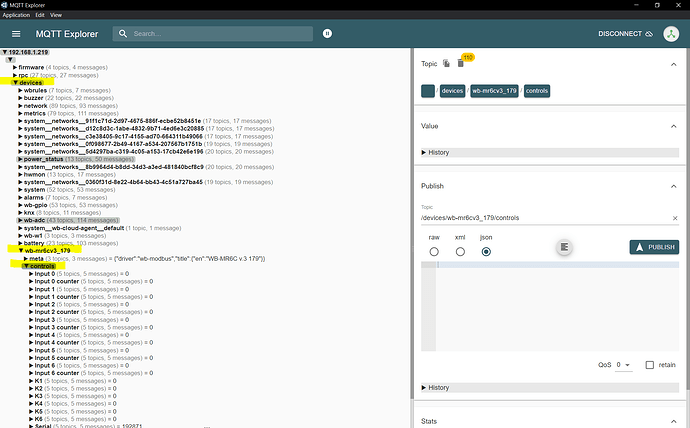Collapse the Topic panel section

tap(673, 65)
